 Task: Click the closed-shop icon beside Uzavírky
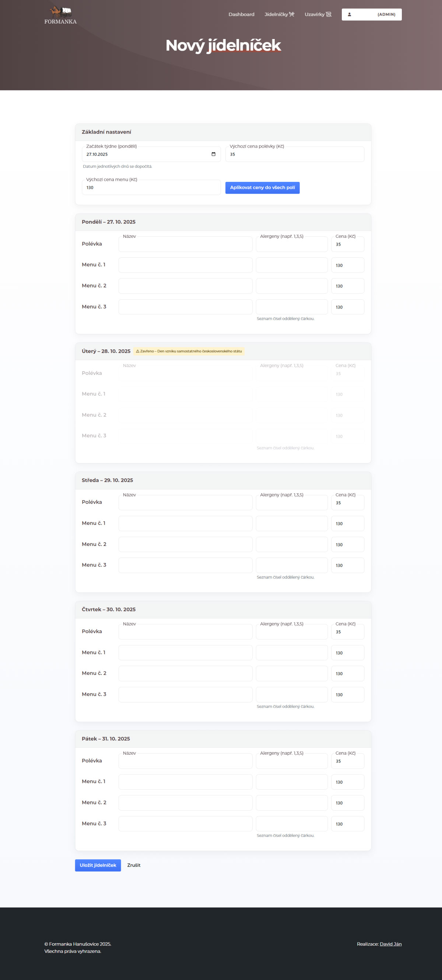point(329,14)
